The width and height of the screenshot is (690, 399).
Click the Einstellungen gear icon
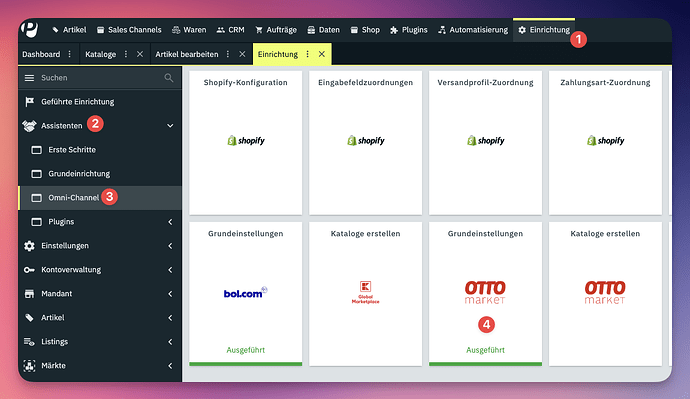(x=29, y=246)
